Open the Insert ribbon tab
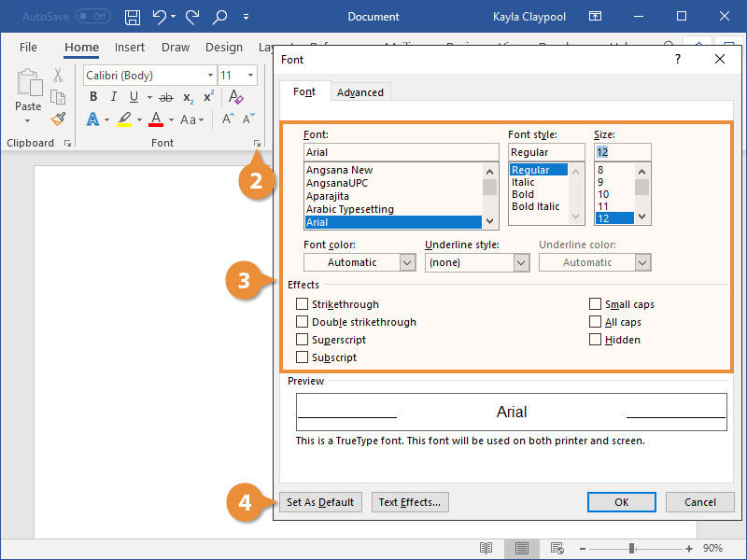The height and width of the screenshot is (560, 747). pos(130,47)
